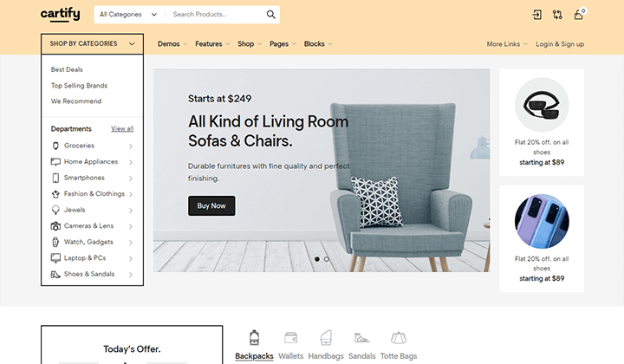
Task: Click the Buy Now button
Action: tap(211, 205)
